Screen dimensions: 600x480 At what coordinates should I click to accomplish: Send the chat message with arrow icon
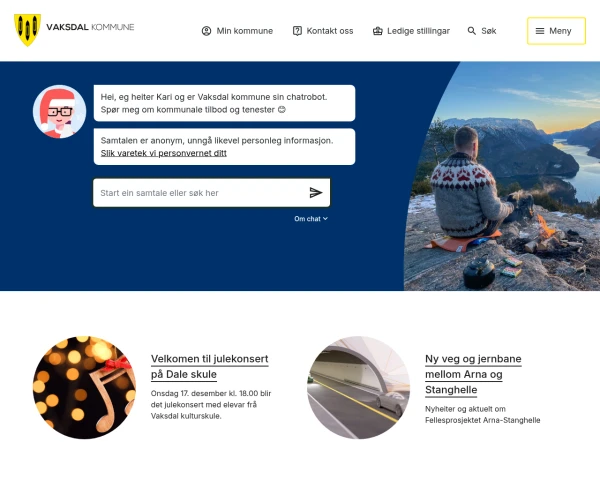click(x=316, y=193)
